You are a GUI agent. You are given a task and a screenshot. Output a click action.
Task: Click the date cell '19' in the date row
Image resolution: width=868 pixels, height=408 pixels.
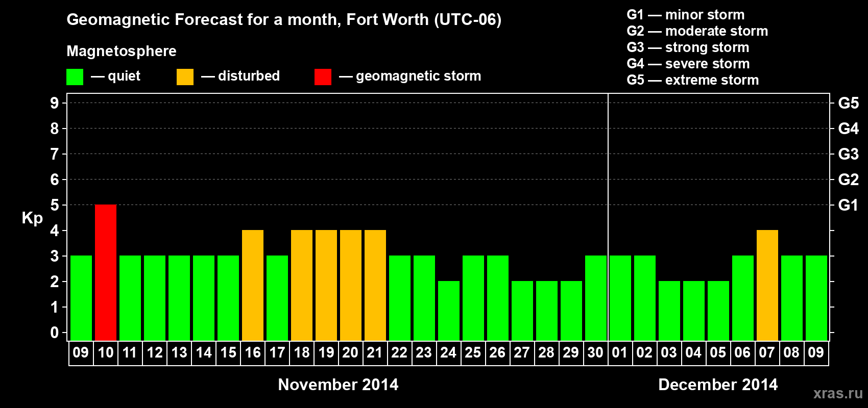(x=326, y=353)
